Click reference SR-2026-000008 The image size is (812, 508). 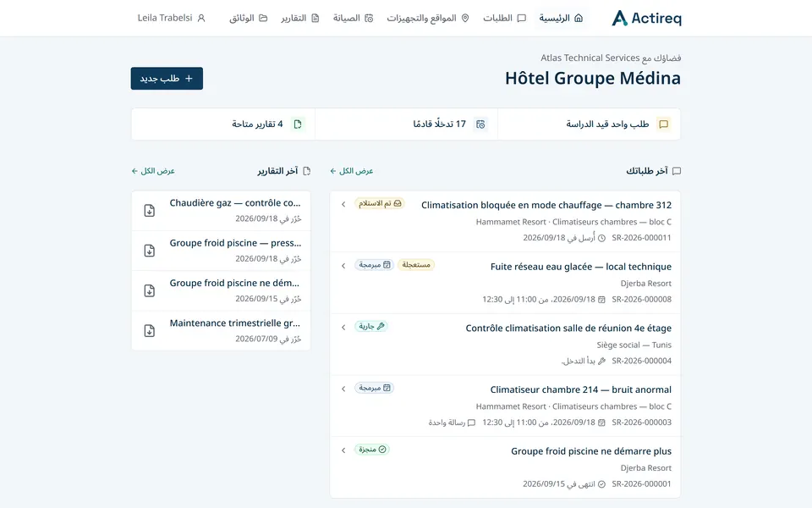[642, 300]
